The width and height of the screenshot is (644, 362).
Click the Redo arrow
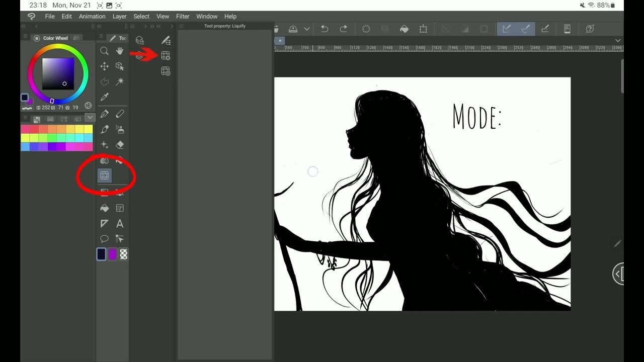click(344, 29)
